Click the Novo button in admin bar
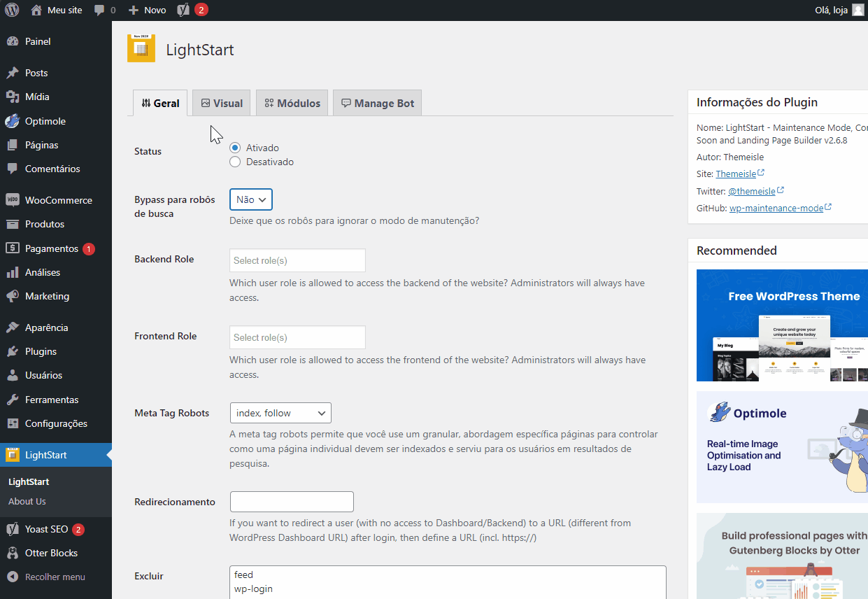 [x=148, y=10]
